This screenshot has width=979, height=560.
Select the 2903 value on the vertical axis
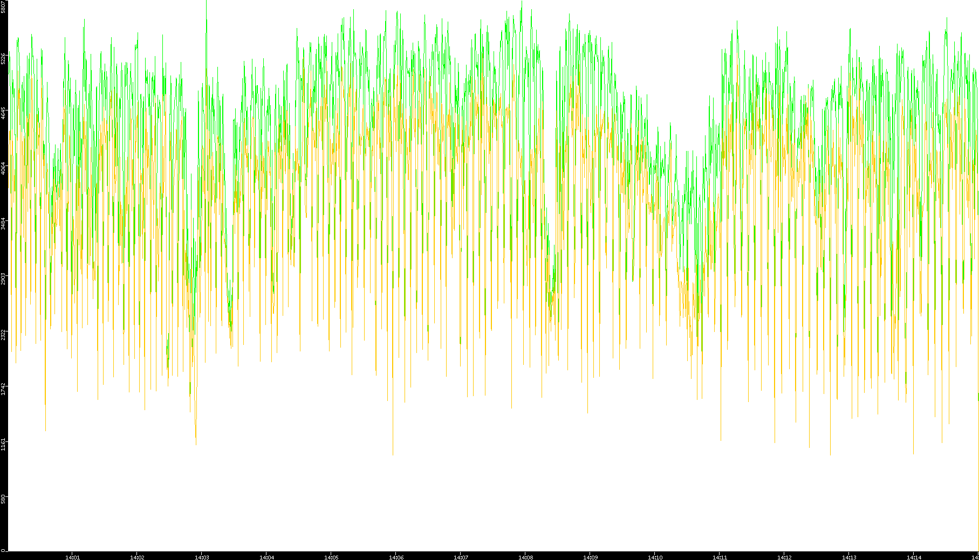pyautogui.click(x=4, y=279)
